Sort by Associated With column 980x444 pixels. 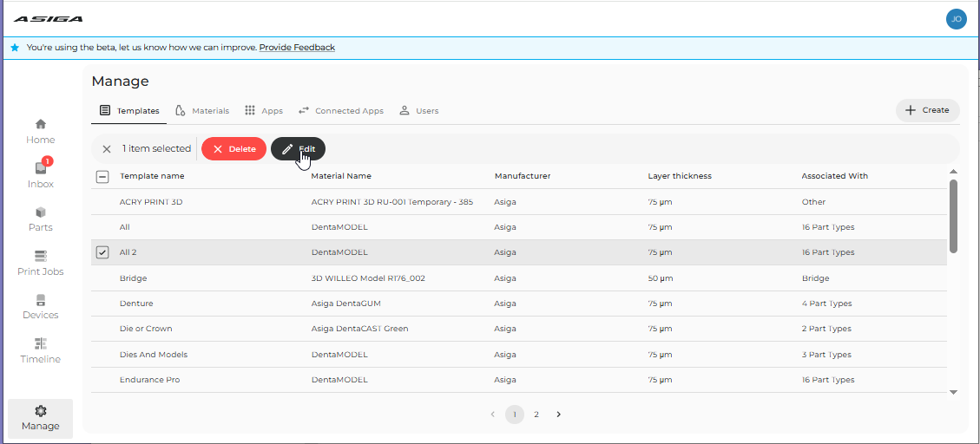point(834,176)
